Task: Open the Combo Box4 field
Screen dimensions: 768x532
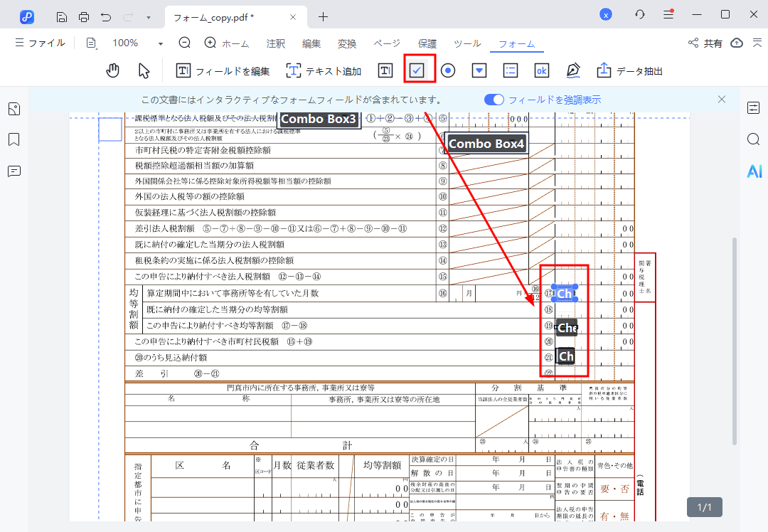Action: coord(486,144)
